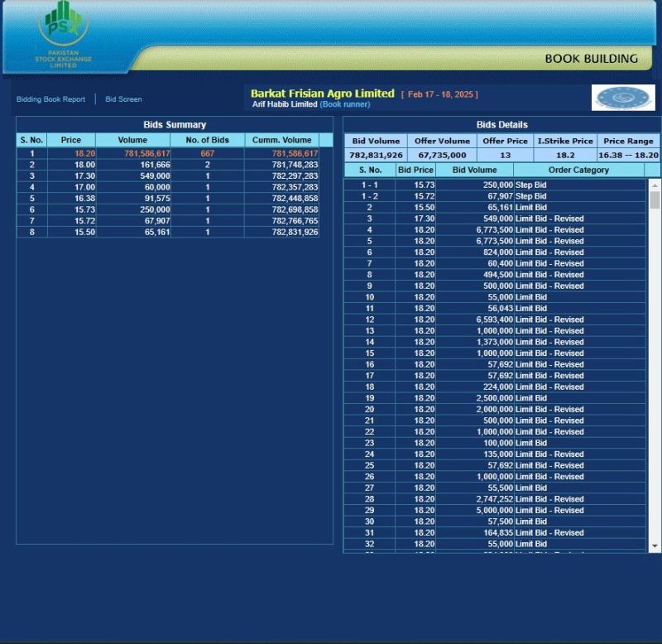662x644 pixels.
Task: Click bid volume 57,500 in row 30
Action: (501, 521)
